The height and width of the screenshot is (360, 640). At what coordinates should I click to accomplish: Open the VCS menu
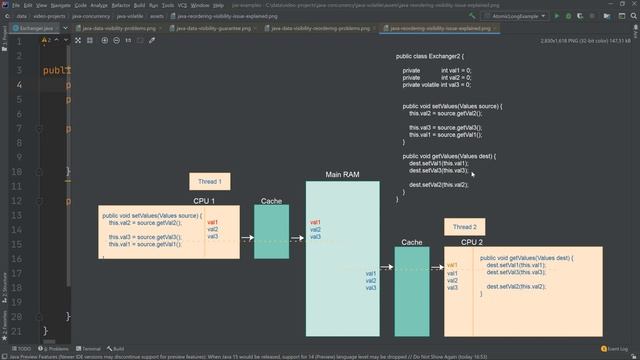182,5
